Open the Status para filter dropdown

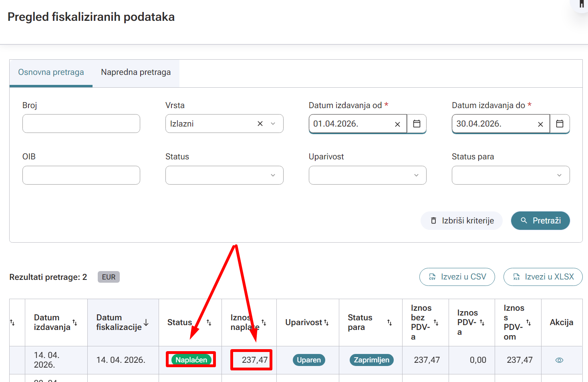coord(511,175)
